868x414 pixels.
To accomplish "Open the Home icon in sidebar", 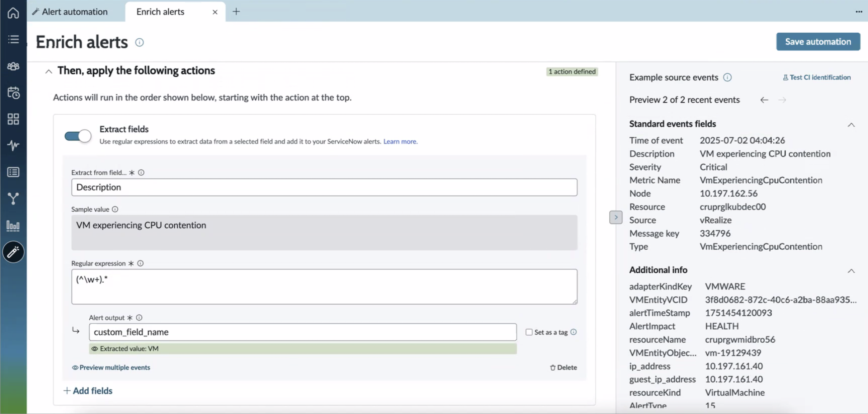I will (x=13, y=13).
